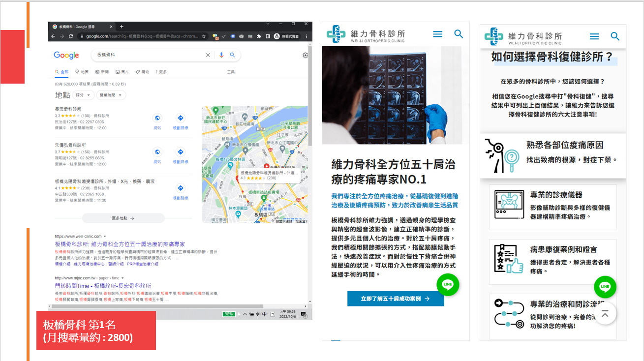Switch to the 地圖 tab

point(82,72)
